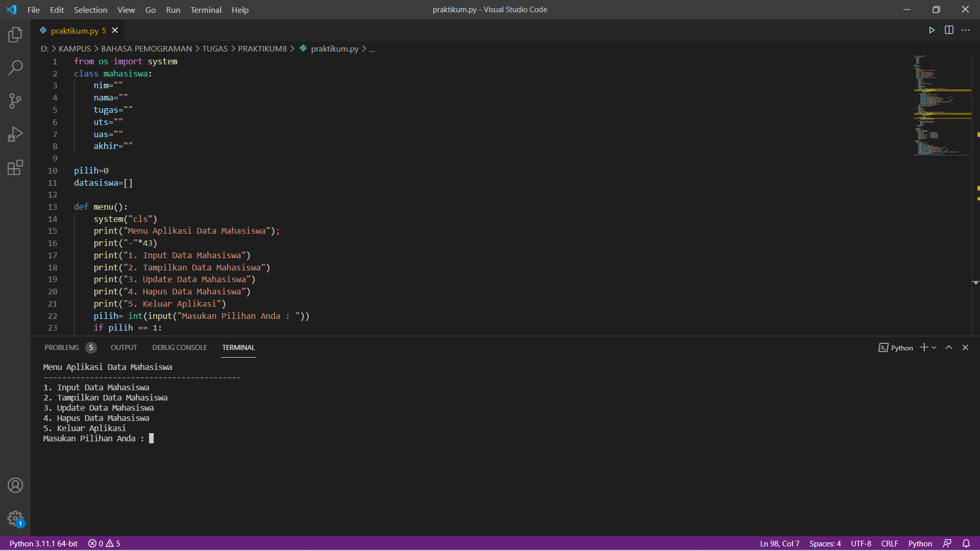Open the Run menu
Image resolution: width=980 pixels, height=551 pixels.
point(173,10)
